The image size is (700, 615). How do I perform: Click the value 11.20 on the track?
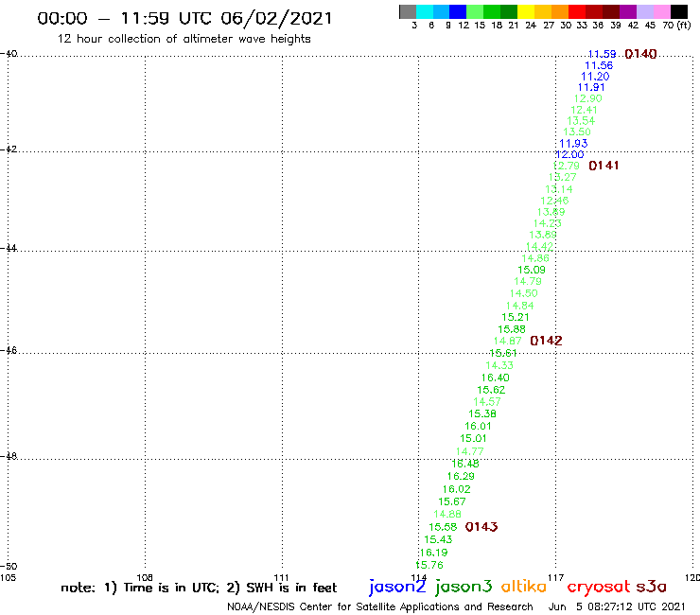(x=595, y=77)
